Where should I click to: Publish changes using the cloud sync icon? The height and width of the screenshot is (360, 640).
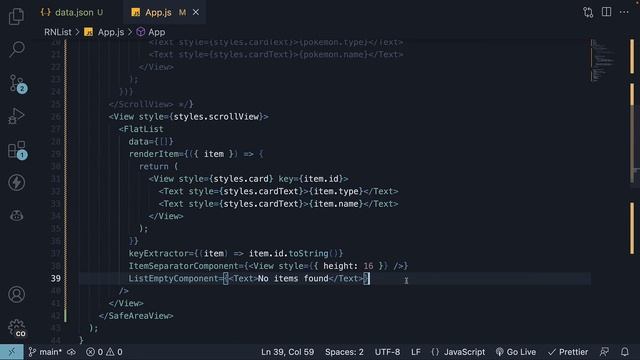pos(71,352)
